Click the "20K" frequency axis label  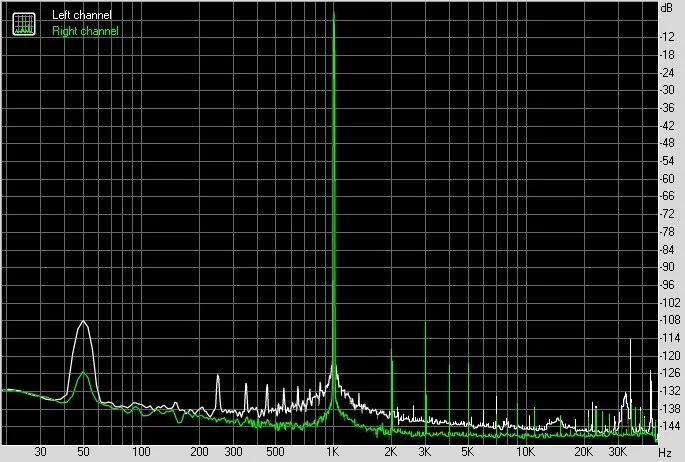(x=583, y=452)
